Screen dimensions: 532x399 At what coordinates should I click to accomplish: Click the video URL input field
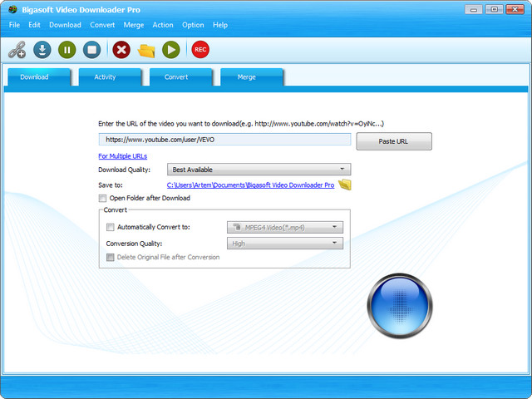click(x=224, y=140)
